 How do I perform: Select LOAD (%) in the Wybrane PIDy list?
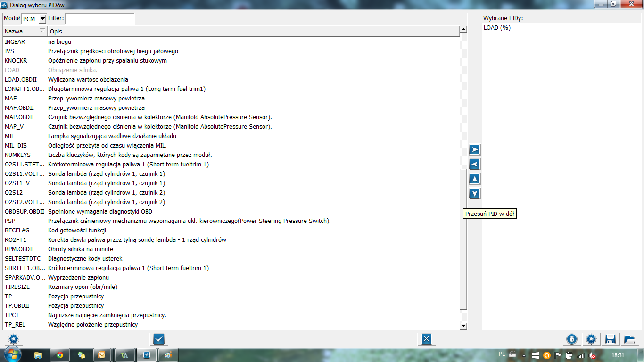[x=497, y=28]
